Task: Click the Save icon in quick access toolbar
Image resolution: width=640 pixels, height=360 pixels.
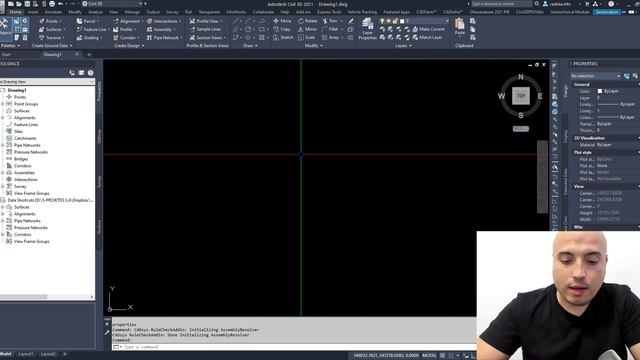Action: click(x=27, y=4)
